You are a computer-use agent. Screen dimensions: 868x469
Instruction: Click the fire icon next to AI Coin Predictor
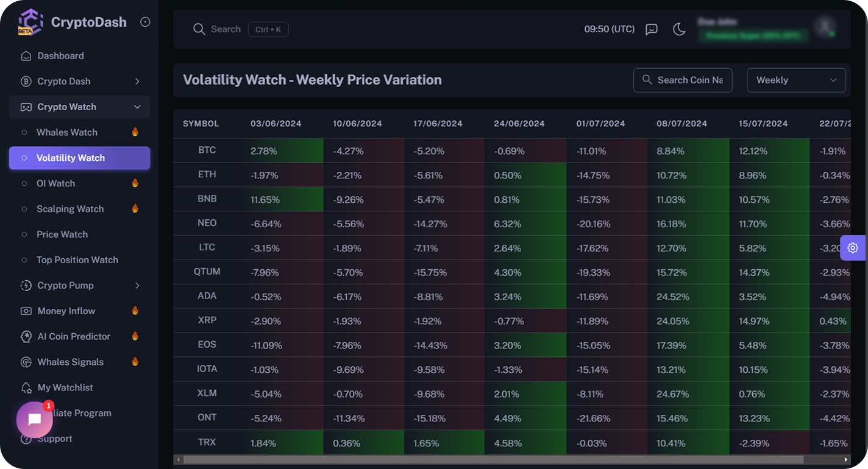tap(135, 336)
